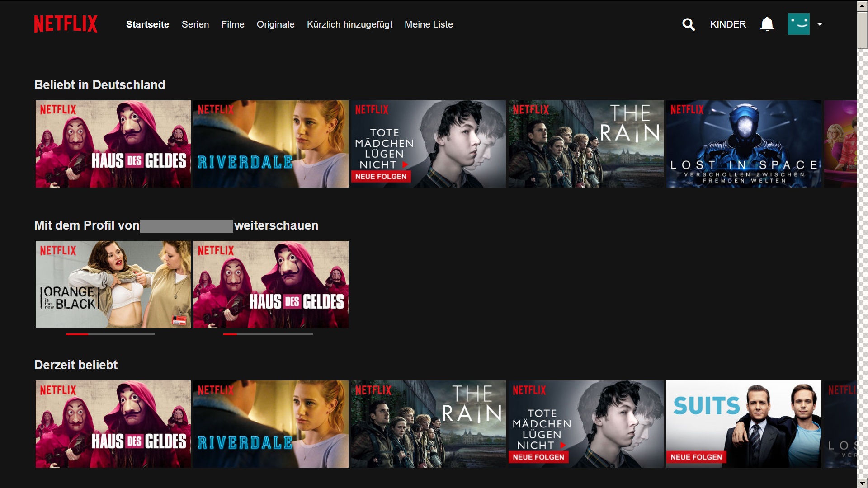Click the scrollbar up arrow
868x488 pixels.
[862, 6]
